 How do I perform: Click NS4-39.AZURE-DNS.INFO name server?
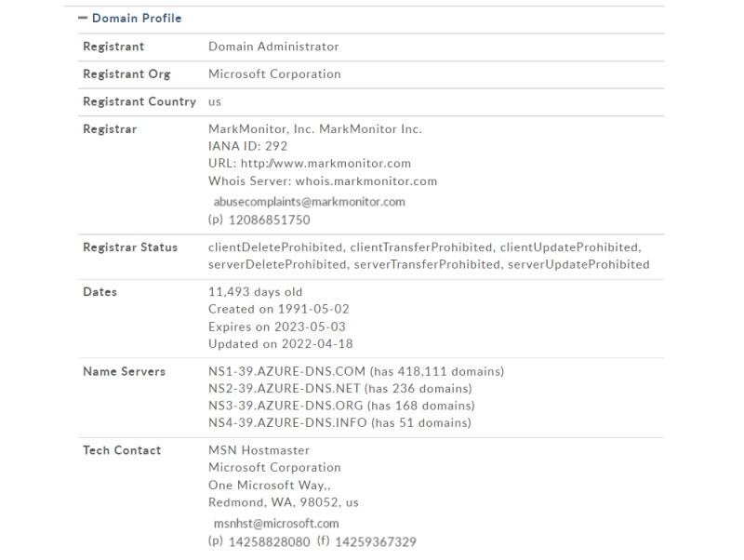click(287, 422)
